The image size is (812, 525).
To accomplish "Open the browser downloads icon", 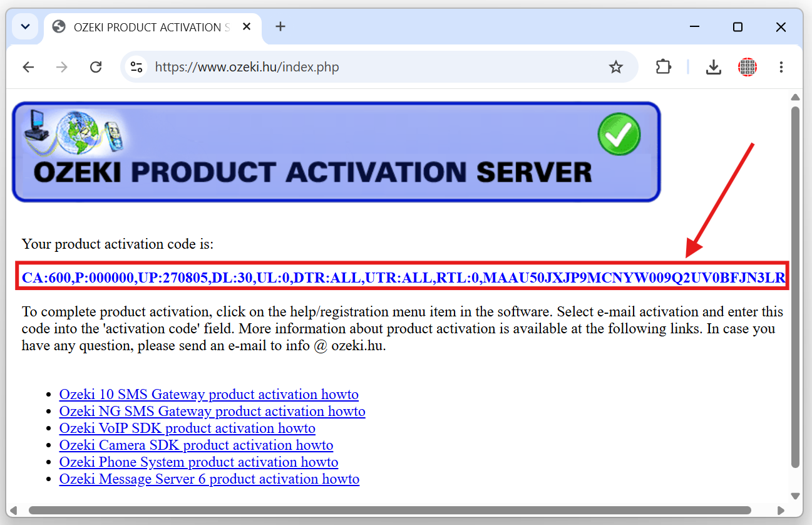I will [x=714, y=67].
